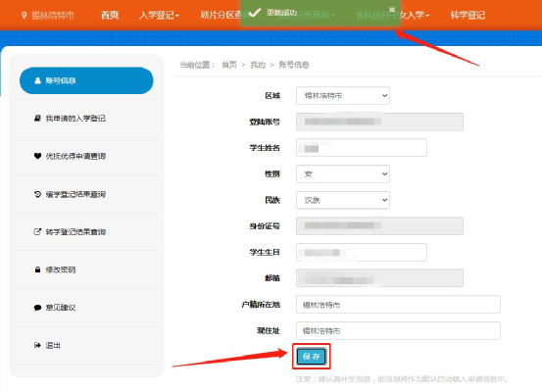Click the location pin icon beside 锡林浩特市
This screenshot has width=542, height=392.
(x=24, y=16)
